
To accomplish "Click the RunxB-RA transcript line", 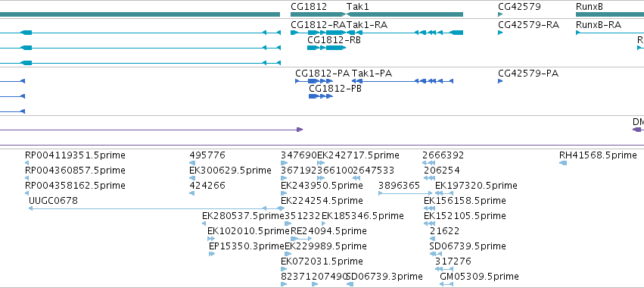I will 610,33.
